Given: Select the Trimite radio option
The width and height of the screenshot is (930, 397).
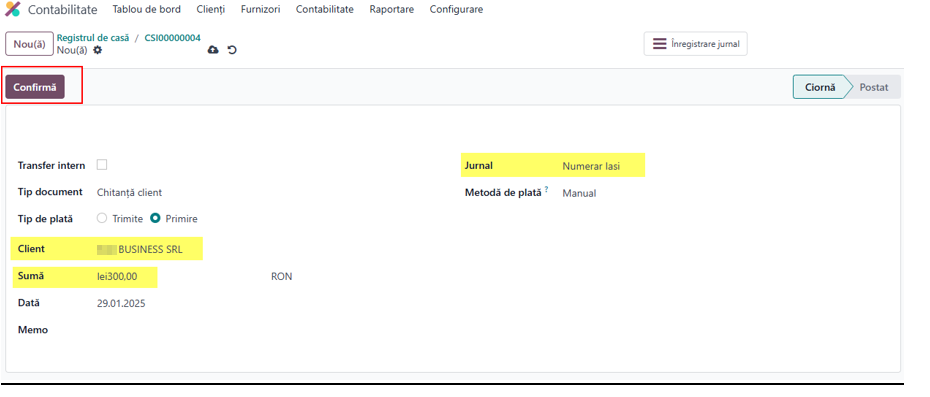Looking at the screenshot, I should (102, 218).
